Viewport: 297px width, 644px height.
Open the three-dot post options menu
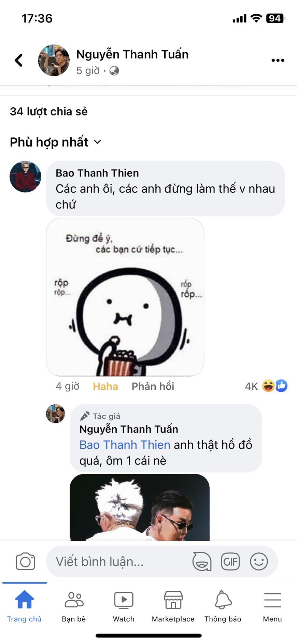point(278,60)
